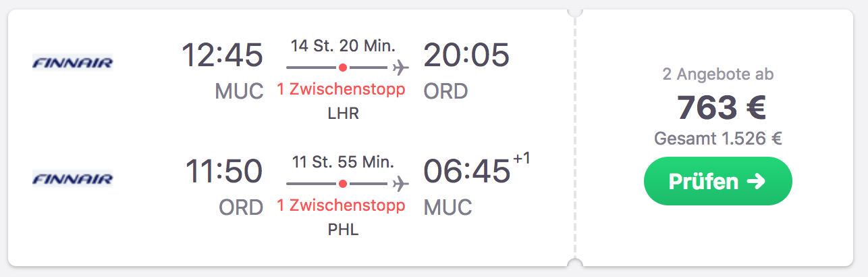Click the red stopover dot for PHL
The width and height of the screenshot is (868, 277).
click(343, 183)
